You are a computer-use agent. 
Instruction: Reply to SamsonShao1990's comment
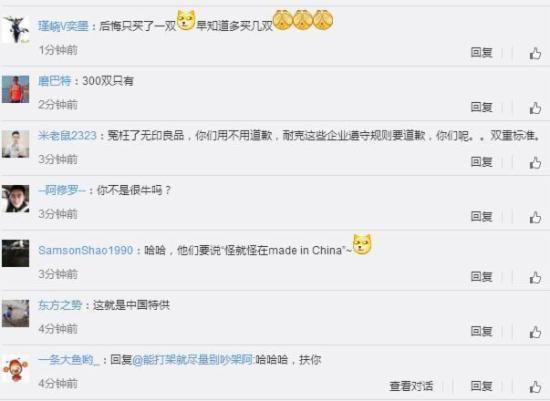[x=482, y=277]
